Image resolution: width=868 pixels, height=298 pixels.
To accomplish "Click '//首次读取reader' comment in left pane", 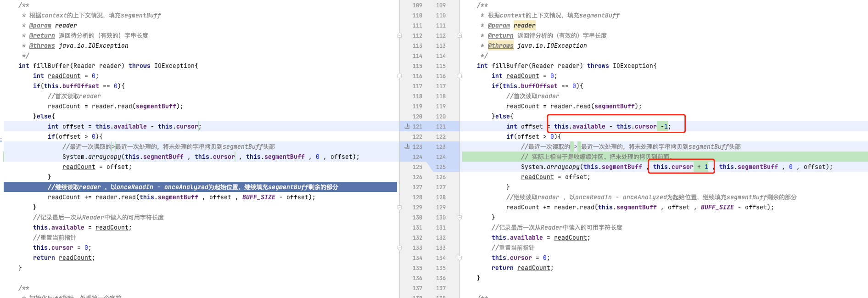I will tap(74, 96).
